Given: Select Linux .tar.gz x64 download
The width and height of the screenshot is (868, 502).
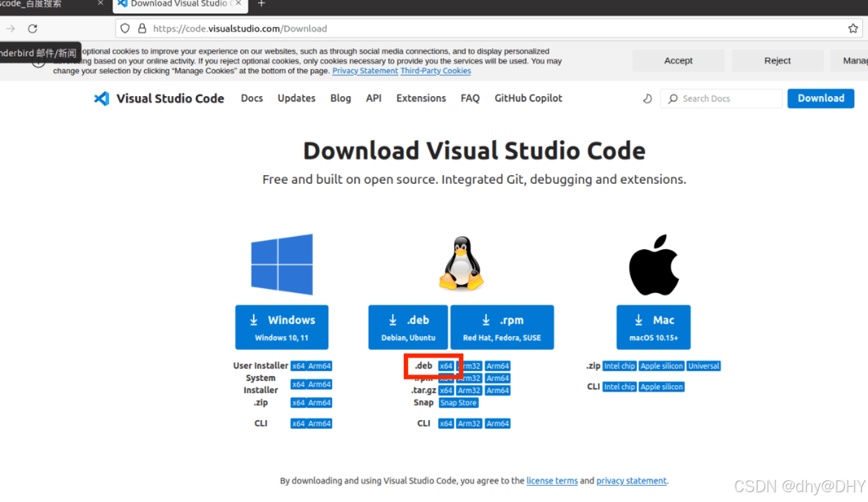Looking at the screenshot, I should 446,391.
